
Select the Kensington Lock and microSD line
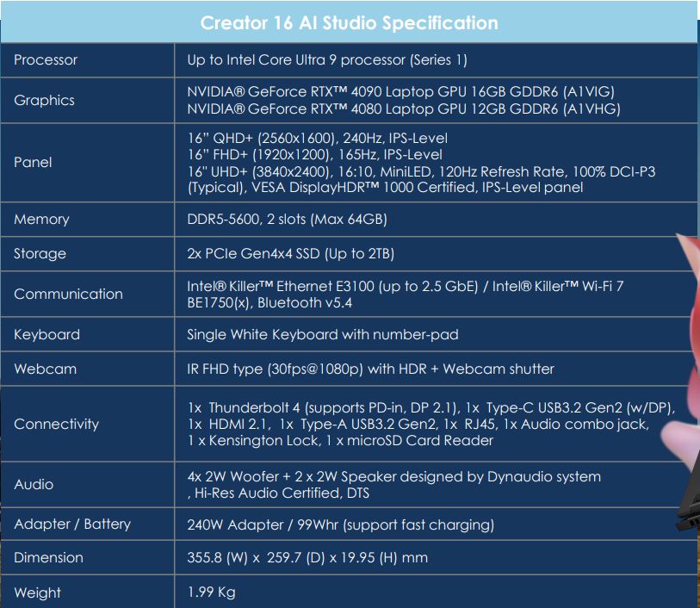coord(340,441)
